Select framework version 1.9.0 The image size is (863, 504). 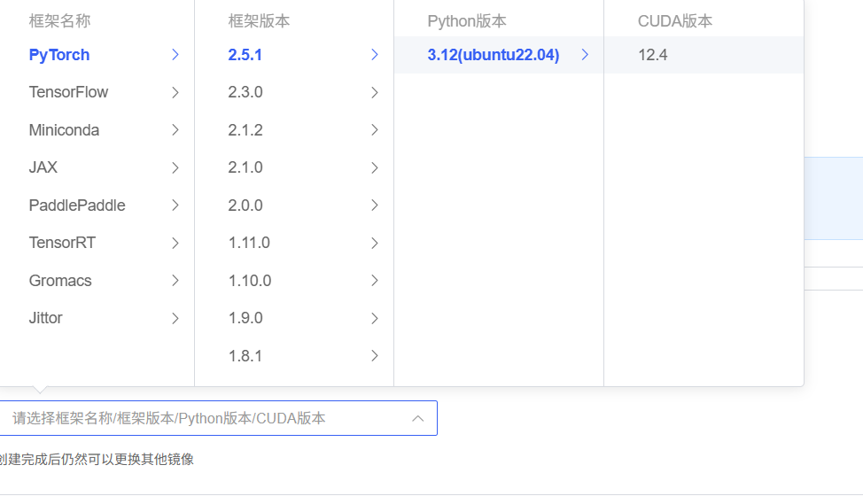[x=294, y=318]
